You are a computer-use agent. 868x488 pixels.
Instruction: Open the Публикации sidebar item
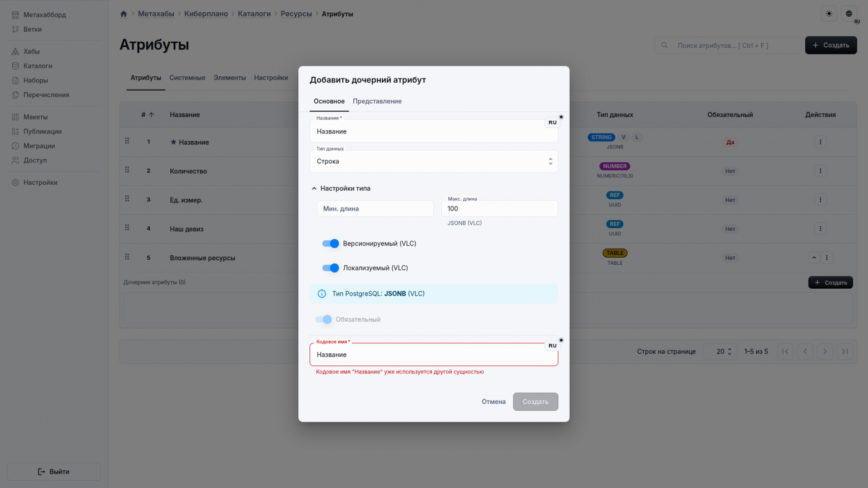point(41,131)
